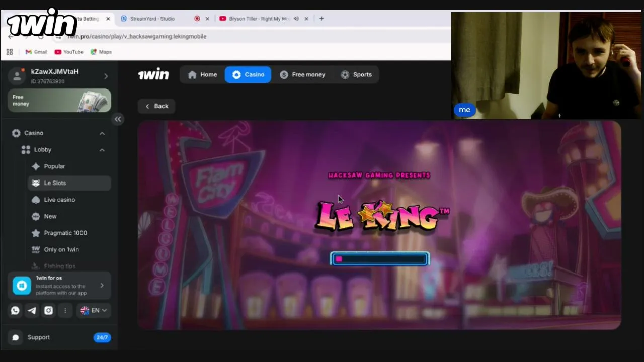This screenshot has width=644, height=362.
Task: Click the 24/7 support badge
Action: pos(102,337)
